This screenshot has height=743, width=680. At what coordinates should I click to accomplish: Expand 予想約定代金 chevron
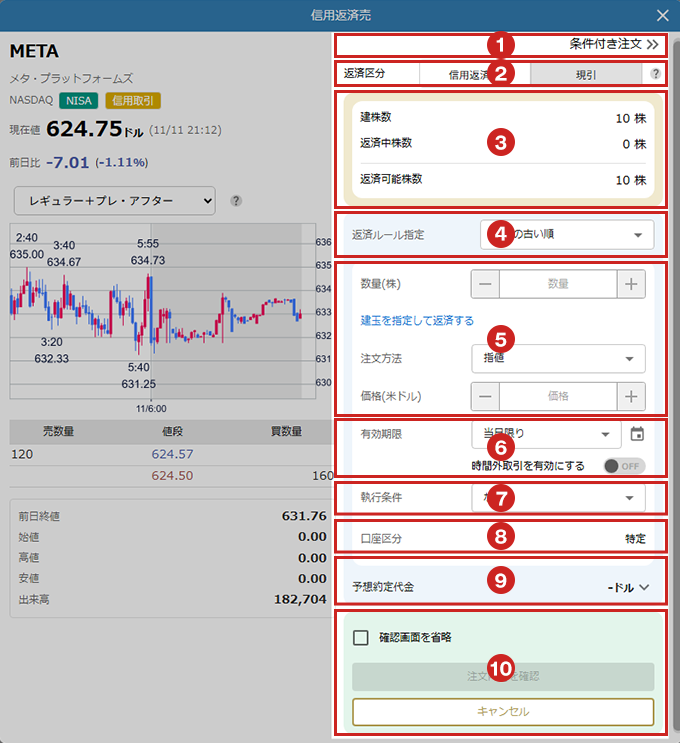(644, 587)
